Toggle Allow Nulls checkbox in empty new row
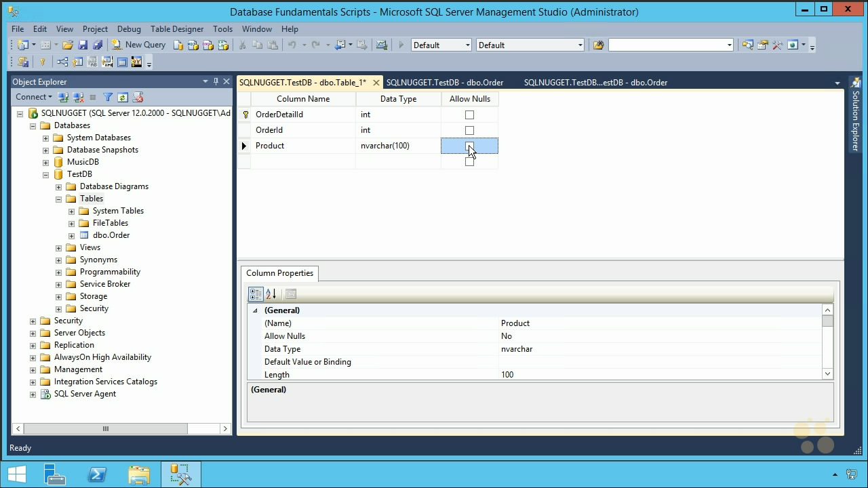Image resolution: width=868 pixels, height=488 pixels. pos(469,161)
